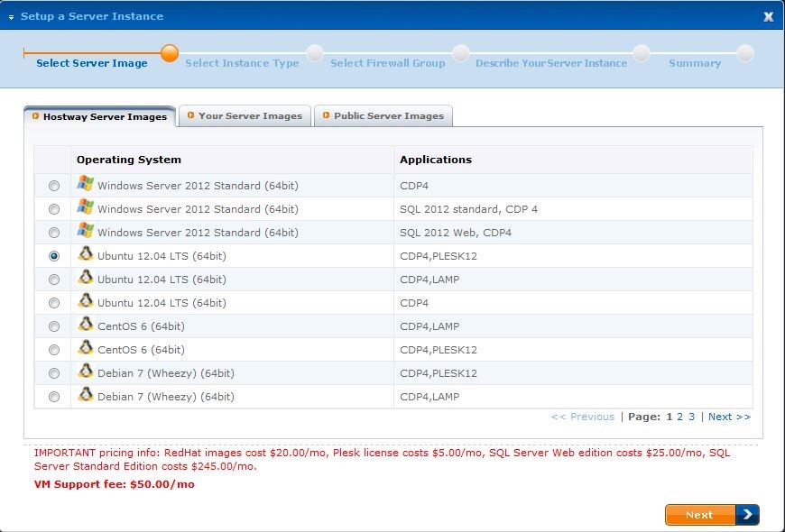Click the orange arrow icon on the Public Server Images tab
This screenshot has height=532, width=785.
326,115
